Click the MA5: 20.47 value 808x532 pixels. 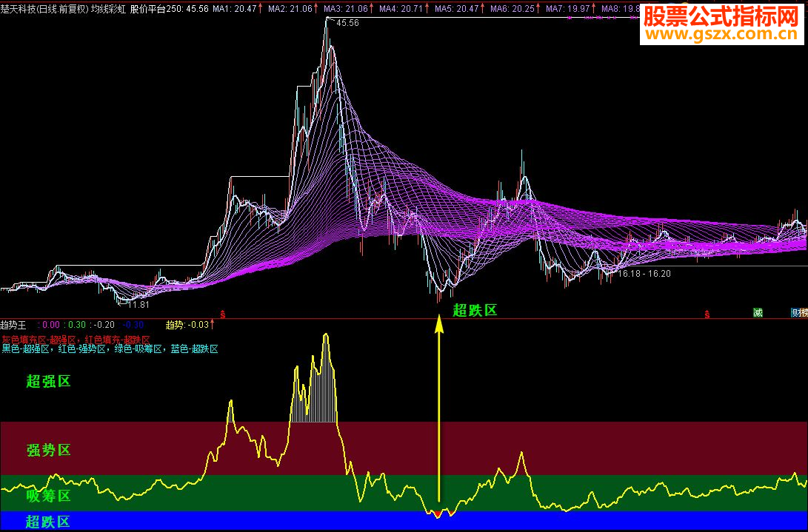coord(456,9)
